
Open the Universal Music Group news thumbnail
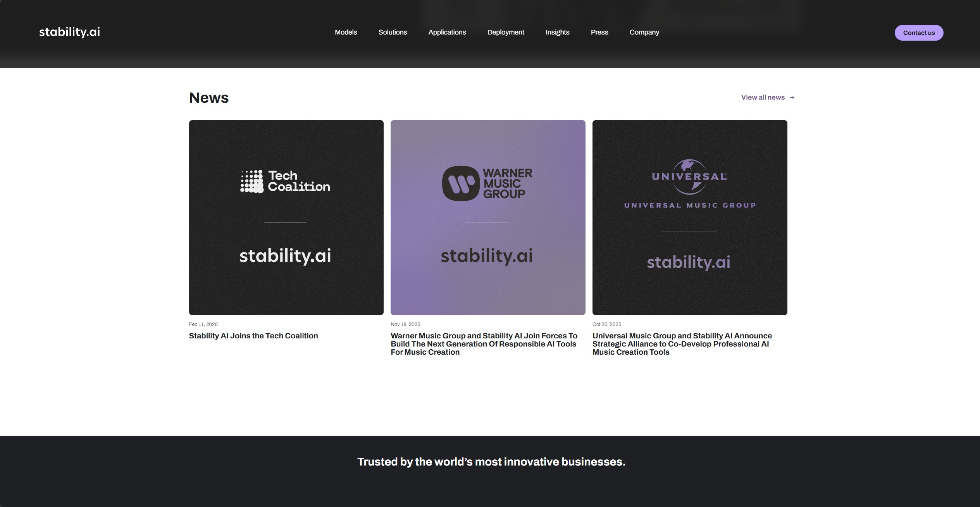tap(690, 217)
